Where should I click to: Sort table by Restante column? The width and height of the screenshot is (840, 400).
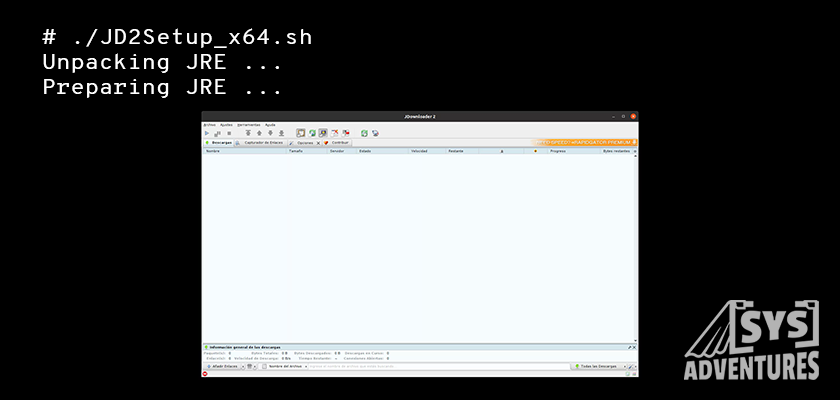click(462, 151)
